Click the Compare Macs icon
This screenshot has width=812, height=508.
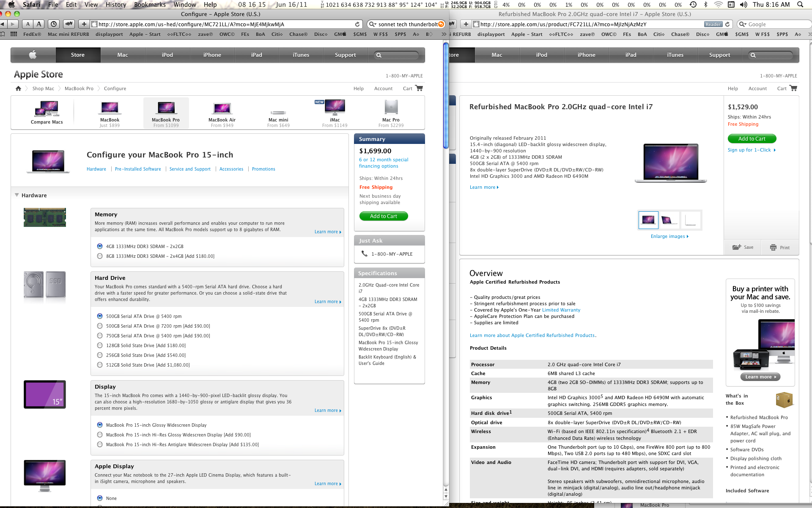click(x=47, y=108)
